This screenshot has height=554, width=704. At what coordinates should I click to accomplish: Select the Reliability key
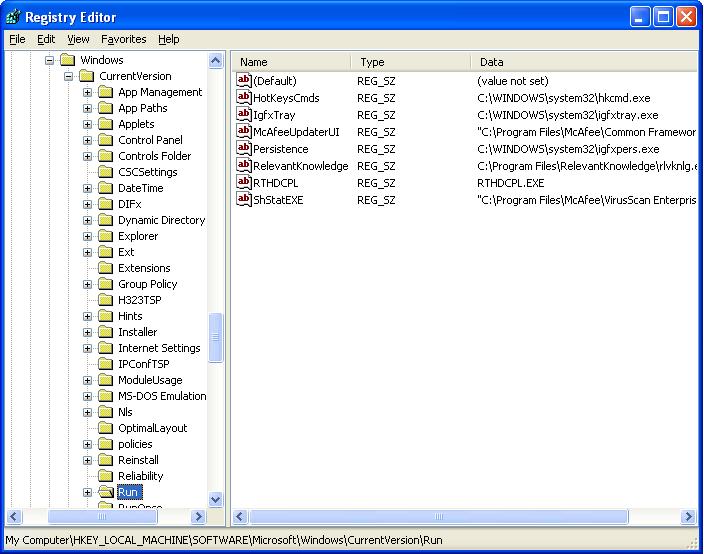141,476
